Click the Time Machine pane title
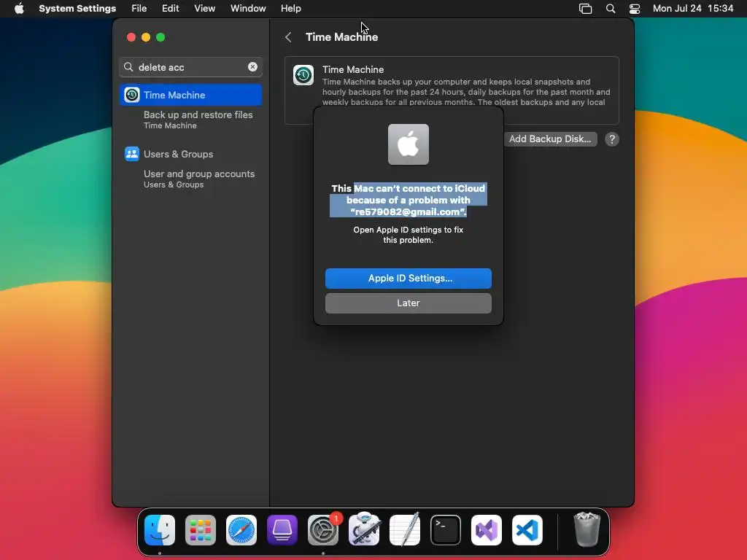Image resolution: width=747 pixels, height=560 pixels. (341, 37)
